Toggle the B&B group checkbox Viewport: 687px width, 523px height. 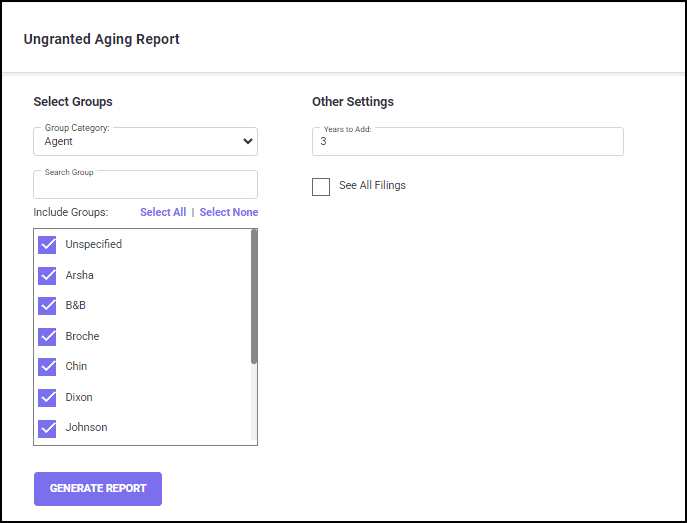(x=47, y=306)
